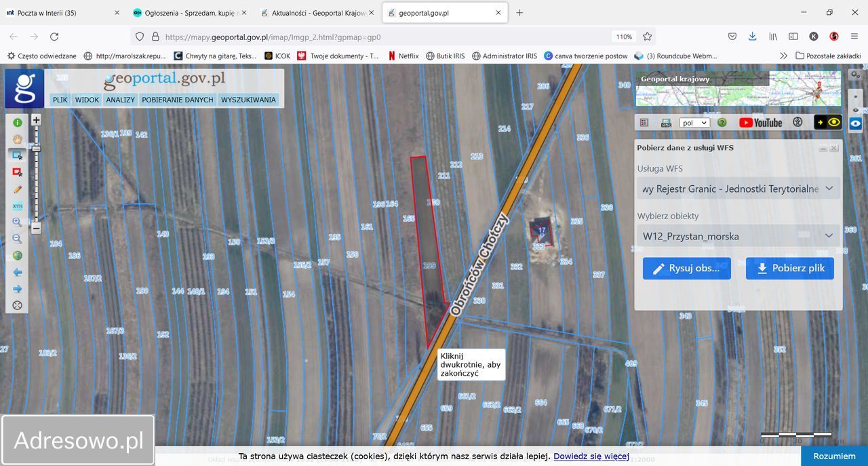Open the ANALIZY menu
This screenshot has width=868, height=466.
tap(120, 100)
